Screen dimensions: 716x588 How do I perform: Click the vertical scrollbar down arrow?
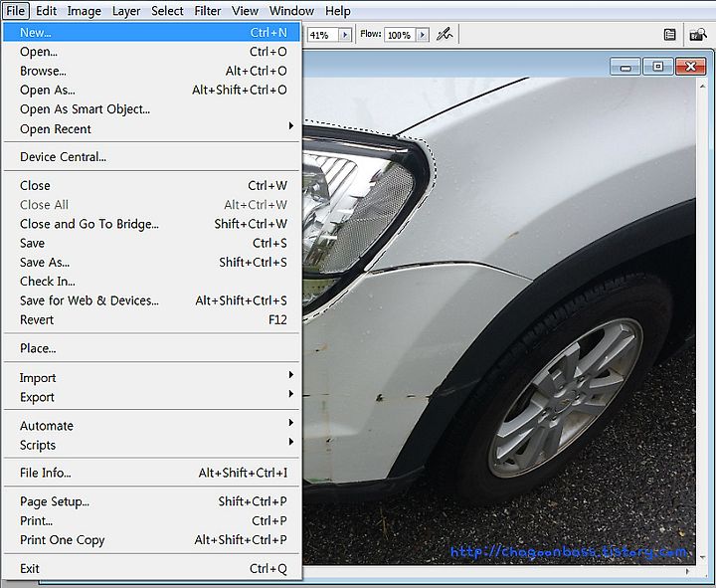coord(701,557)
